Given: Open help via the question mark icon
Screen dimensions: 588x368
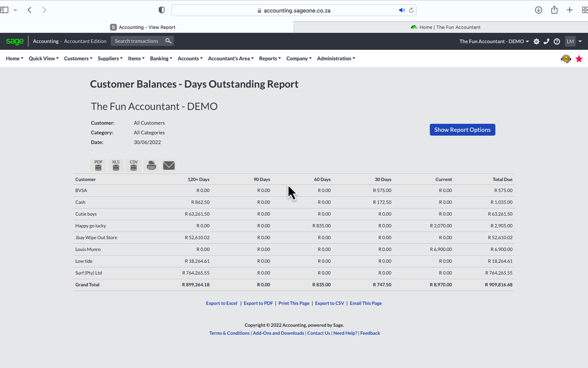Looking at the screenshot, I should [557, 41].
